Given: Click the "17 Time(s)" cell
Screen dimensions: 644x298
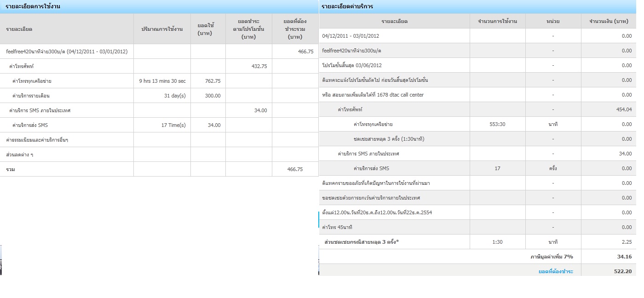Looking at the screenshot, I should pyautogui.click(x=173, y=125).
